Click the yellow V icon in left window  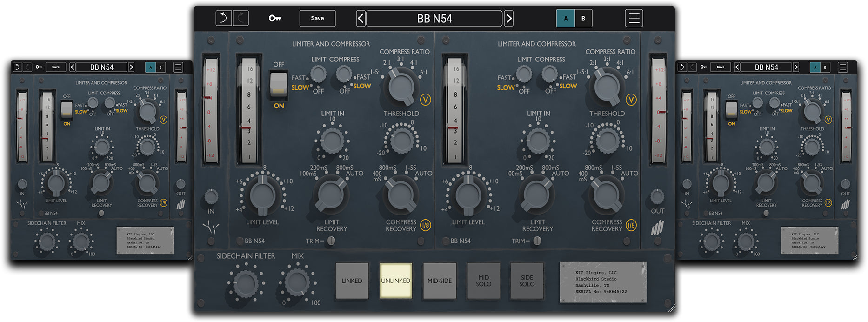click(163, 120)
